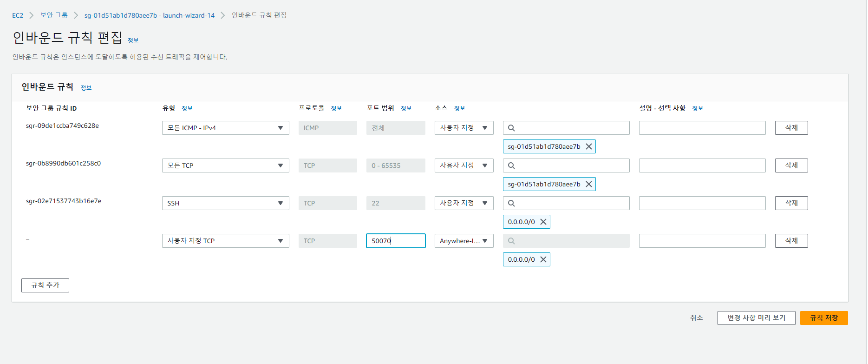Remove 0.0.0.0/0 tag in the SSH row
Screen dimensions: 868x364
pyautogui.click(x=543, y=222)
